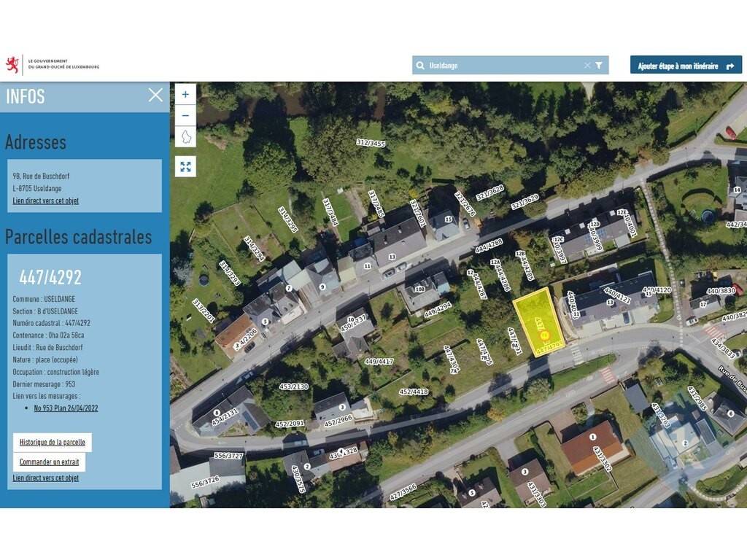
Task: Click parcel label 453/2130 on map
Action: coord(293,386)
